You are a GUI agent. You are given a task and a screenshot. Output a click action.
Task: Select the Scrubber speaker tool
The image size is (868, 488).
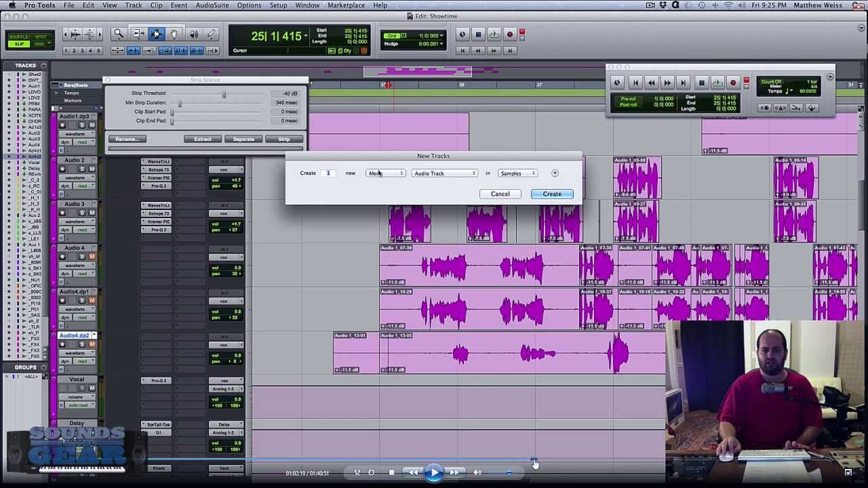[194, 34]
